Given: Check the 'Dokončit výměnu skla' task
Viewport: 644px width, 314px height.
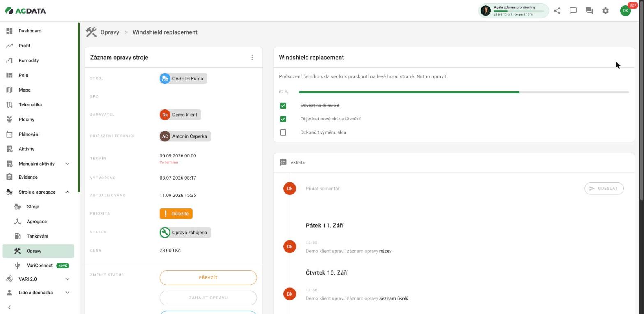Looking at the screenshot, I should point(283,132).
